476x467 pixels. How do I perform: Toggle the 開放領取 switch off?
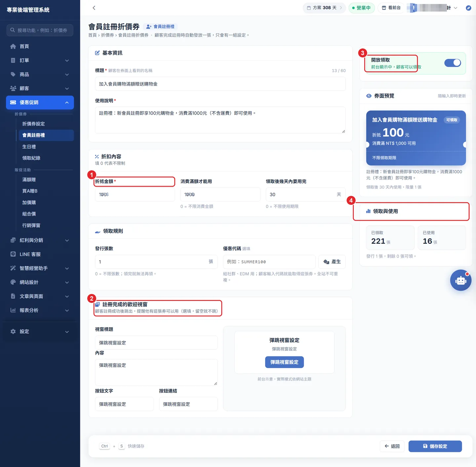(x=453, y=63)
